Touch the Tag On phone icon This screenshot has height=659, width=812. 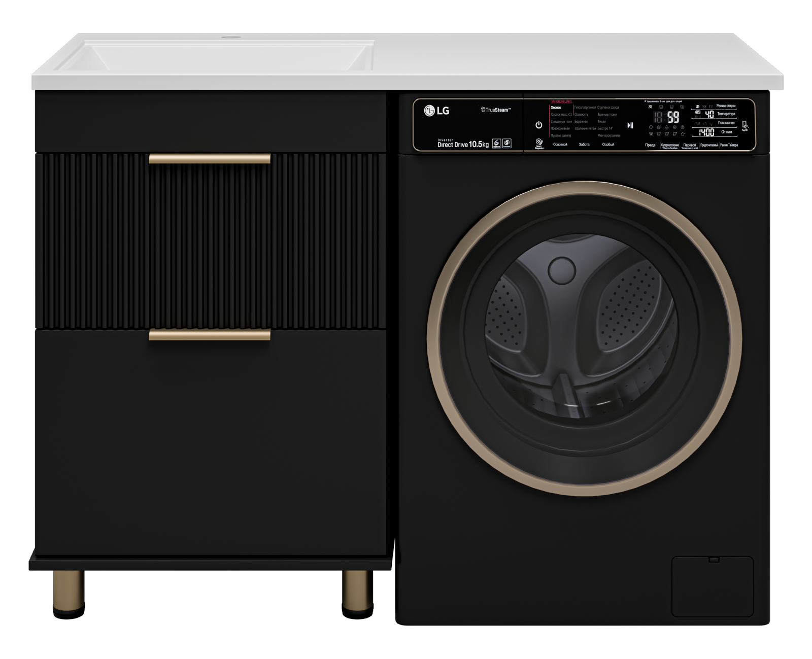click(x=745, y=126)
